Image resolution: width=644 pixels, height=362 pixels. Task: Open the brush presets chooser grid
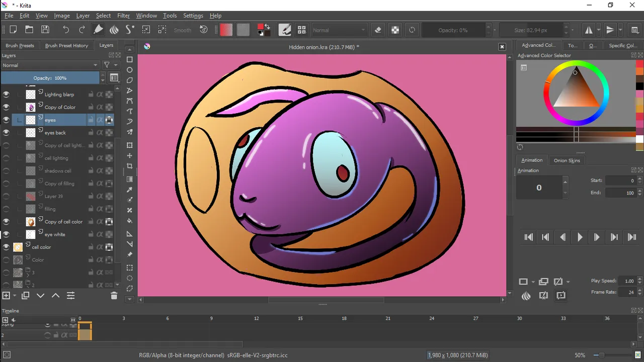point(301,30)
